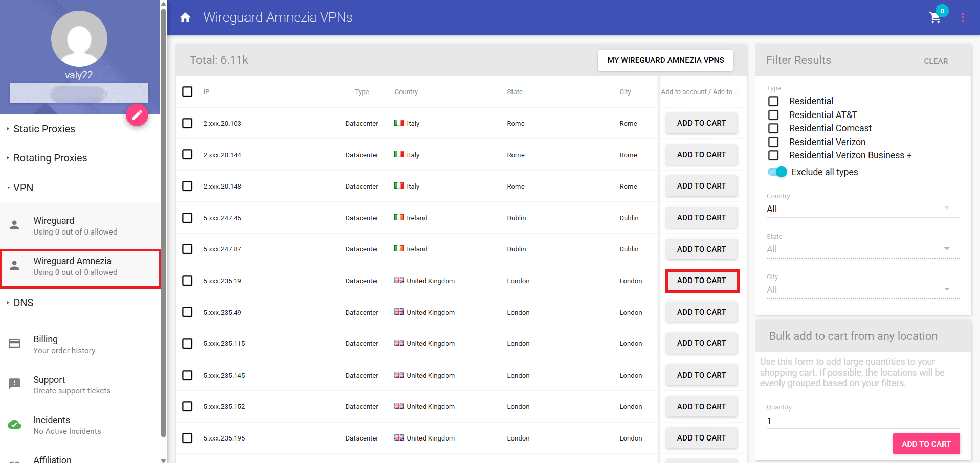
Task: Click the Wireguard Amnezia person icon
Action: point(14,265)
